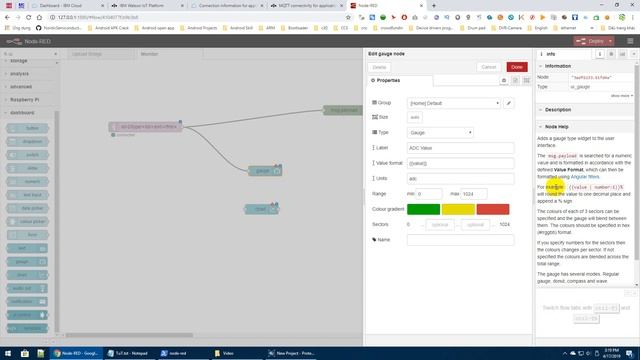
Task: Pick the green colour gradient swatch
Action: click(423, 209)
